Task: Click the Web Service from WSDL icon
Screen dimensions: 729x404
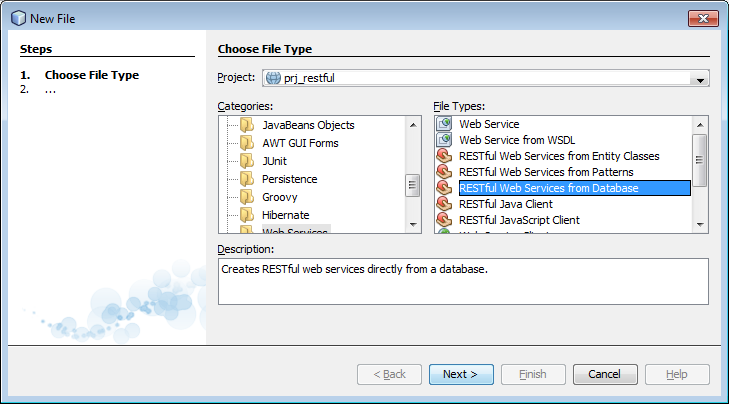Action: (x=444, y=140)
